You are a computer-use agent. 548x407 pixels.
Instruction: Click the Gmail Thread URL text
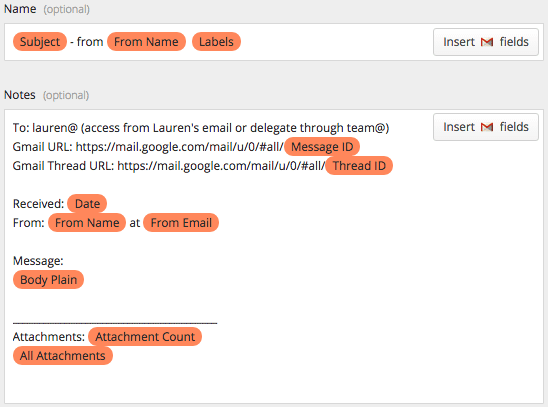pyautogui.click(x=169, y=166)
